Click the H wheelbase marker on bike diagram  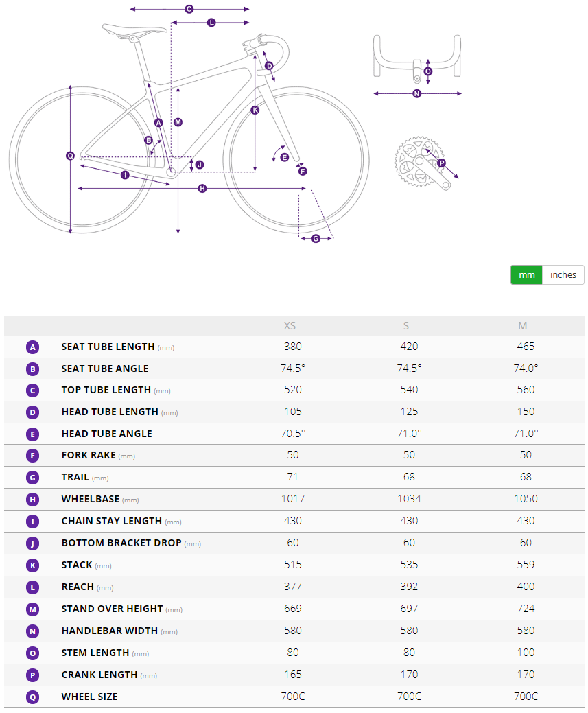click(202, 188)
